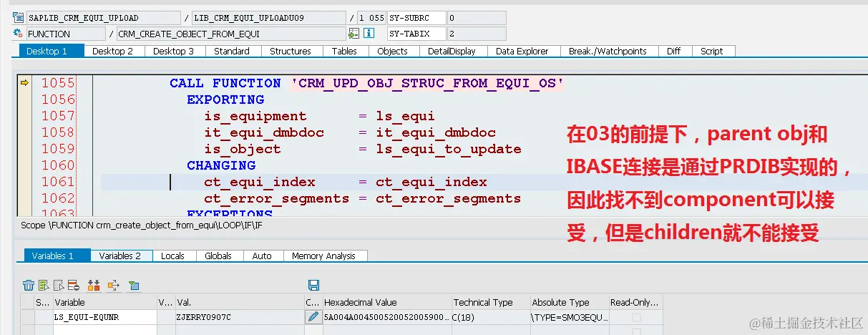Open the Structures tab
The height and width of the screenshot is (335, 868).
tap(291, 51)
